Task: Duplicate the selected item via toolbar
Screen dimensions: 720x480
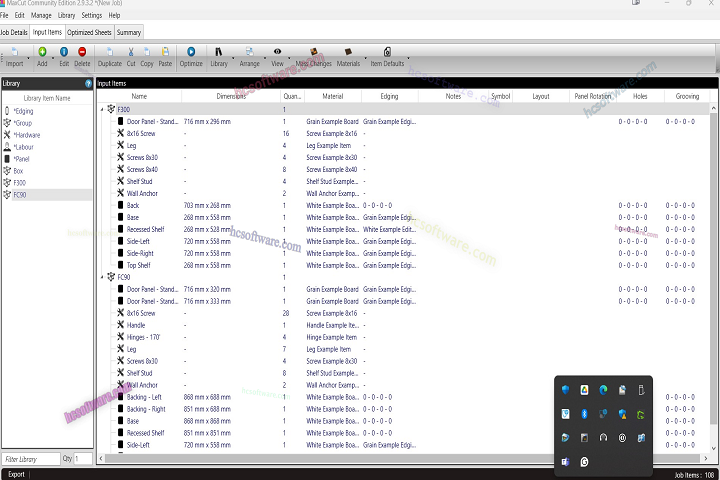Action: [110, 57]
